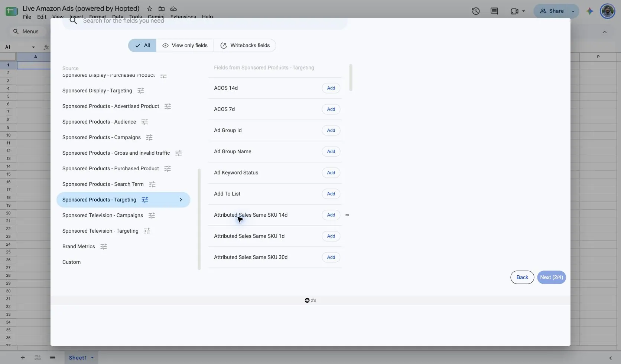621x364 pixels.
Task: Open the Google account avatar
Action: click(608, 11)
